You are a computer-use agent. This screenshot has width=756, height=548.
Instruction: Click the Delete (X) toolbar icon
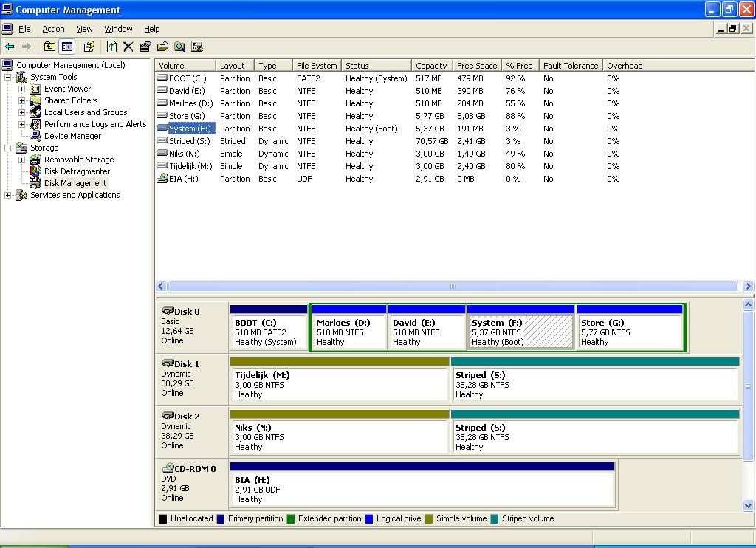pyautogui.click(x=128, y=47)
